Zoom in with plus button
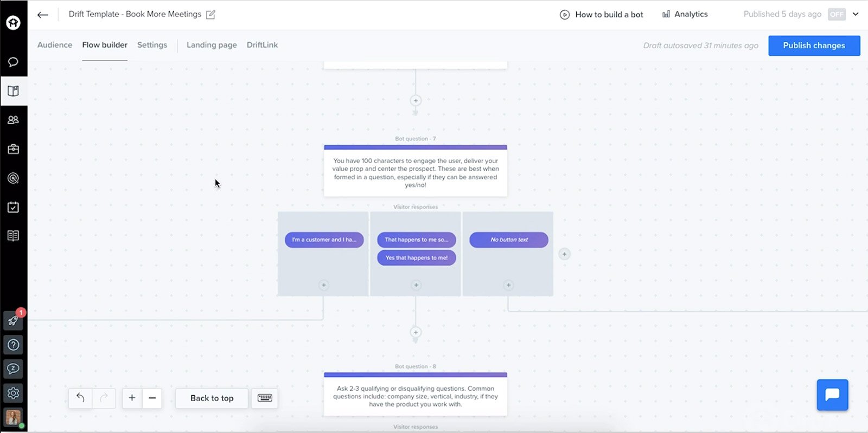Screen dimensions: 868x433 coord(132,398)
